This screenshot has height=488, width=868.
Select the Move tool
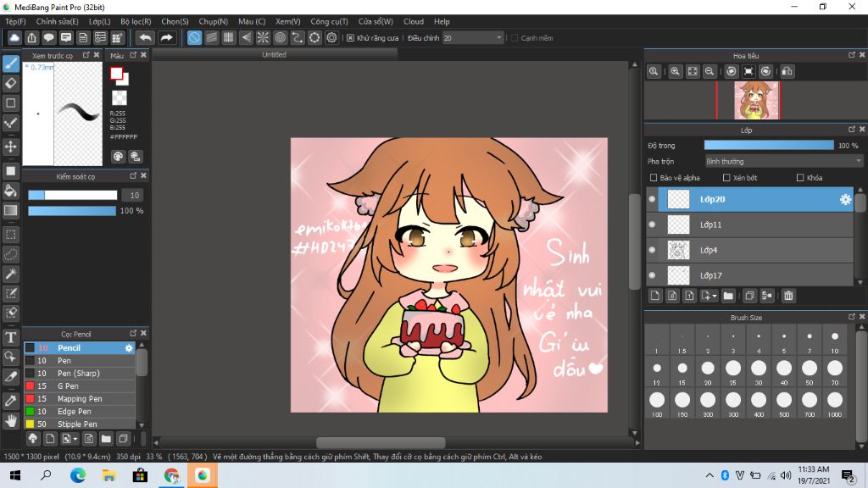tap(10, 147)
